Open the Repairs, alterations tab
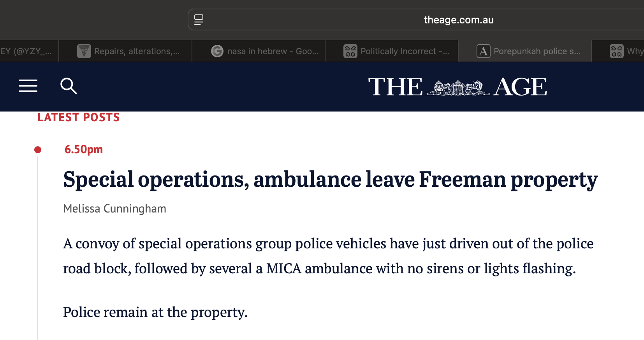 click(x=137, y=51)
